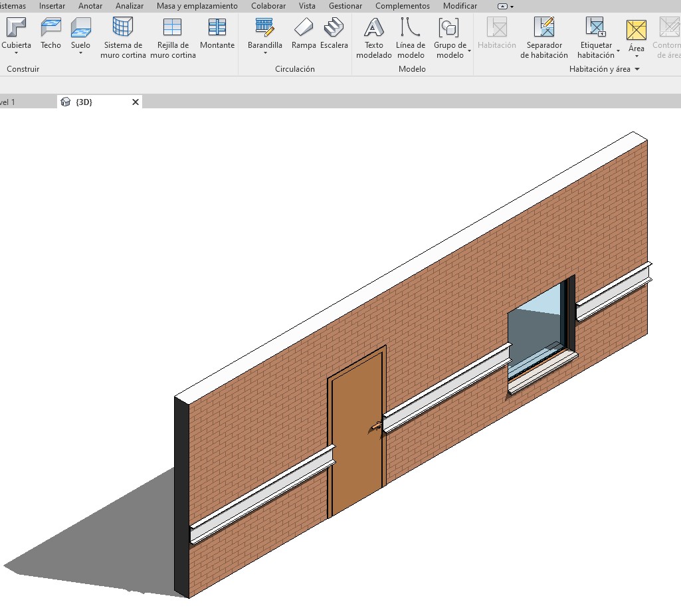This screenshot has width=681, height=616.
Task: Open the Área tool dropdown
Action: [x=636, y=56]
